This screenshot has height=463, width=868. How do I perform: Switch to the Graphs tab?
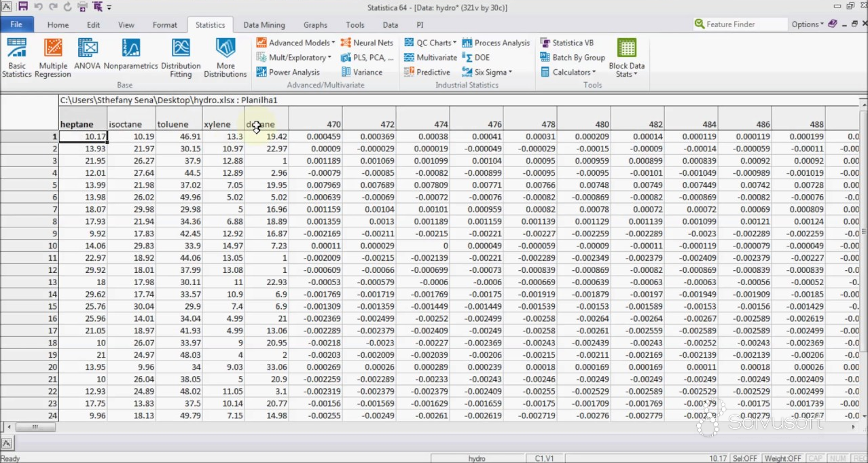coord(315,25)
